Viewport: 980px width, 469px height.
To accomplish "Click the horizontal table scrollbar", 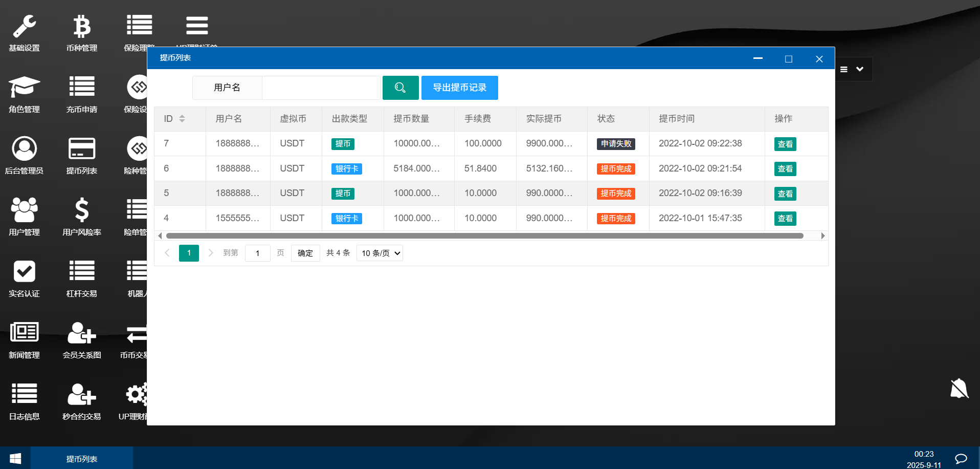I will [484, 236].
